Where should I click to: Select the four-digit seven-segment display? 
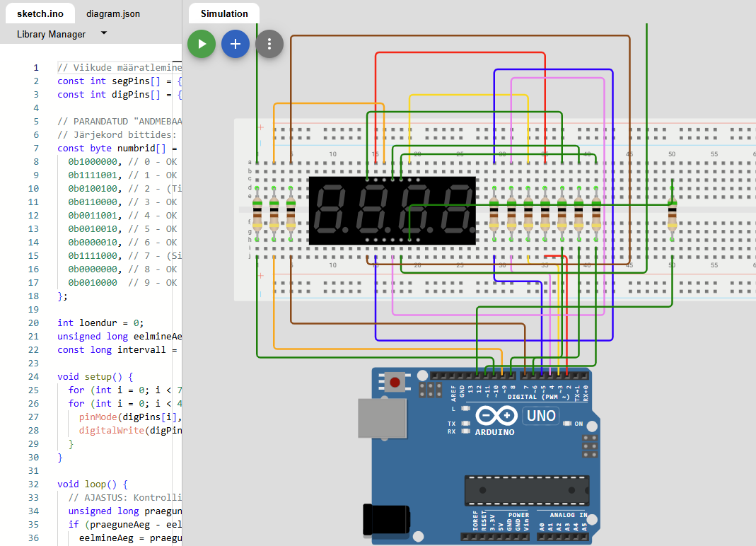(x=392, y=211)
